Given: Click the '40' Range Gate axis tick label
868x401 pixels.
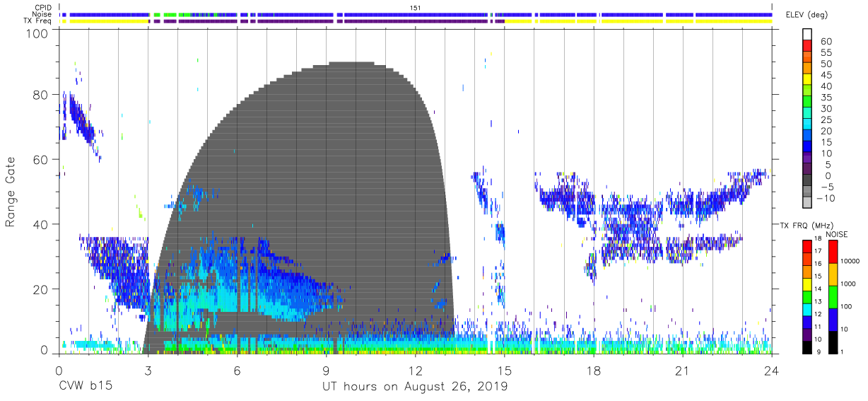Looking at the screenshot, I should 40,224.
